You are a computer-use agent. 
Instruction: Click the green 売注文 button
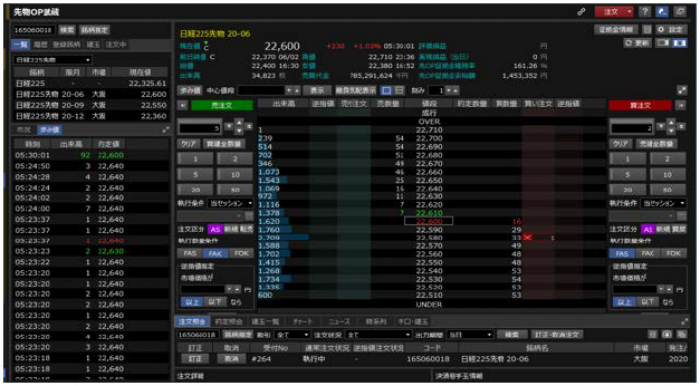pyautogui.click(x=222, y=105)
